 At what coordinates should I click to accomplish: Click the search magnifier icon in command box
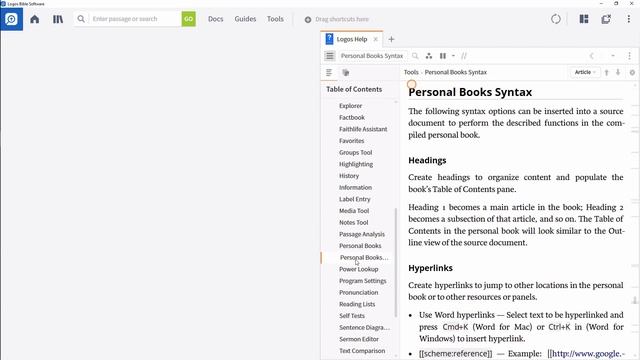tap(81, 19)
